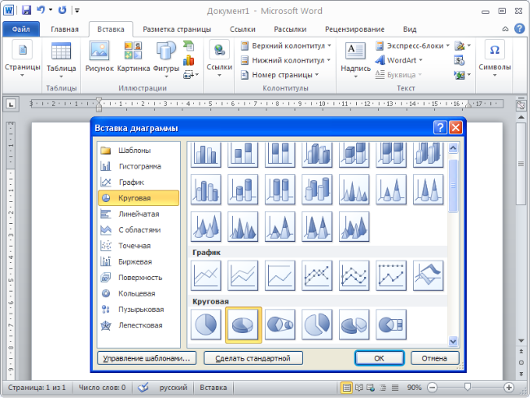Image resolution: width=532 pixels, height=399 pixels.
Task: Open the Ссылки links dropdown
Action: point(219,59)
